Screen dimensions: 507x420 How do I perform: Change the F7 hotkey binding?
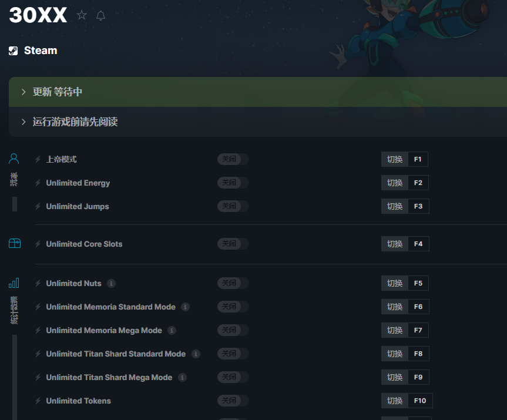click(x=418, y=330)
